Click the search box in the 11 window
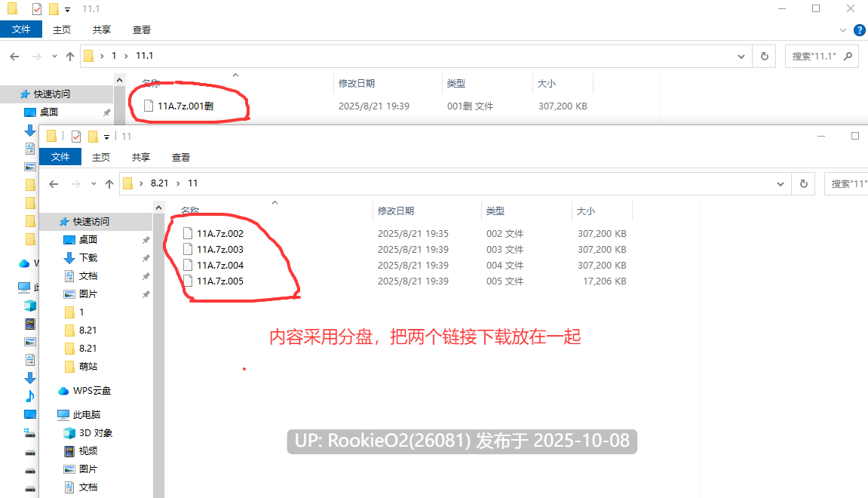Viewport: 868px width, 498px height. pyautogui.click(x=846, y=184)
